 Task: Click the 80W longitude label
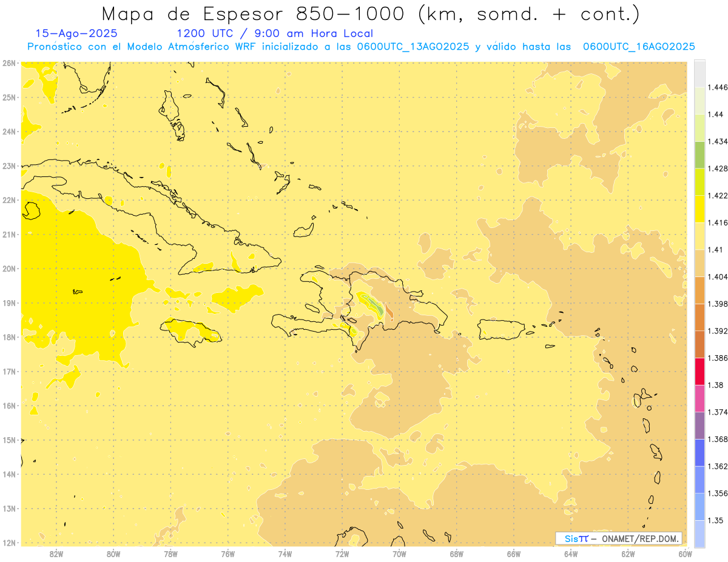[113, 554]
